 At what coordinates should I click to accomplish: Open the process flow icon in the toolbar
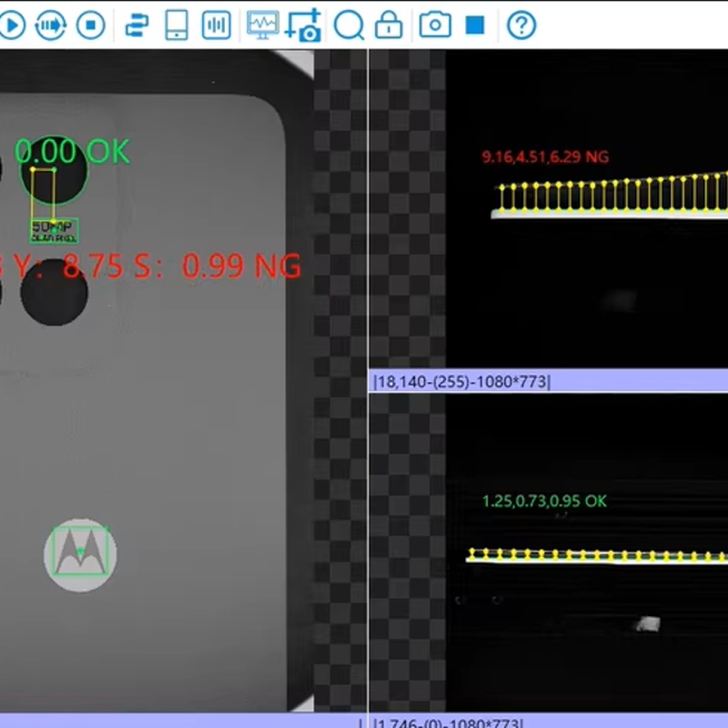click(137, 25)
